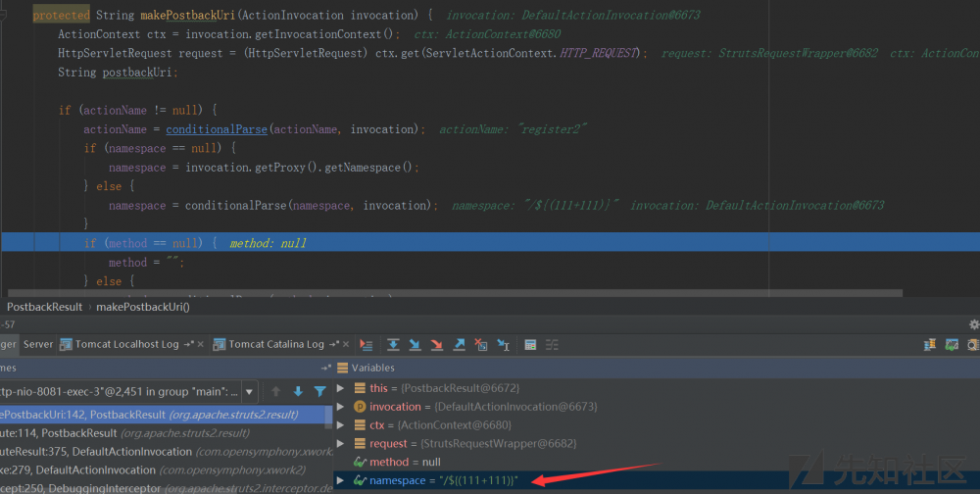Click Show Execution Point icon
The height and width of the screenshot is (494, 980).
tap(367, 345)
